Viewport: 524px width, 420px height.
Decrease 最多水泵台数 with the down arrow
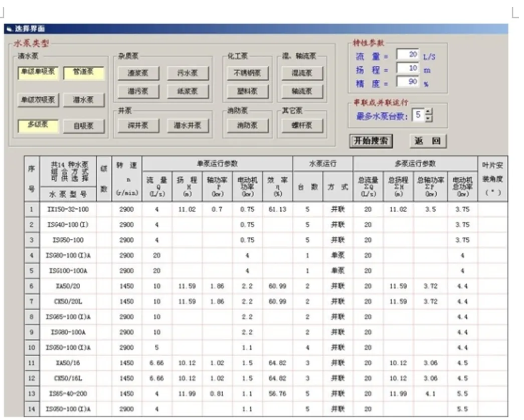pos(428,118)
